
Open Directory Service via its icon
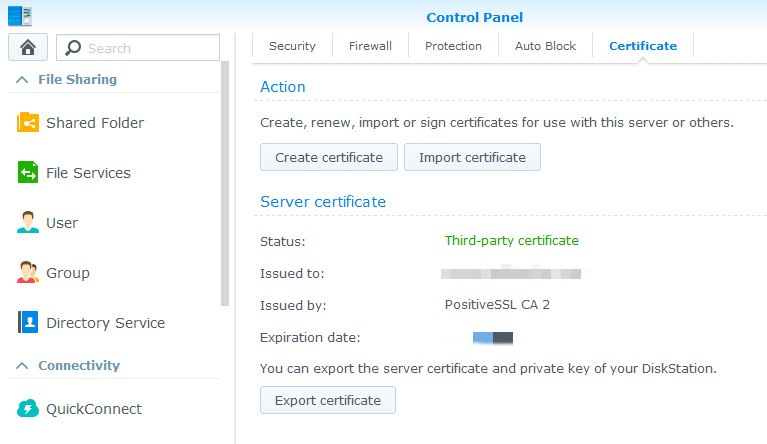click(28, 323)
